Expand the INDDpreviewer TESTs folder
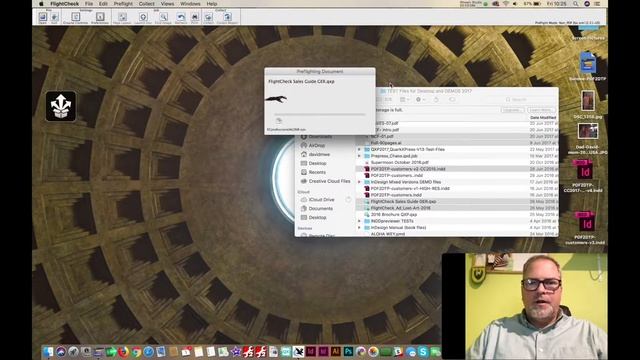The width and height of the screenshot is (640, 360). tap(360, 221)
